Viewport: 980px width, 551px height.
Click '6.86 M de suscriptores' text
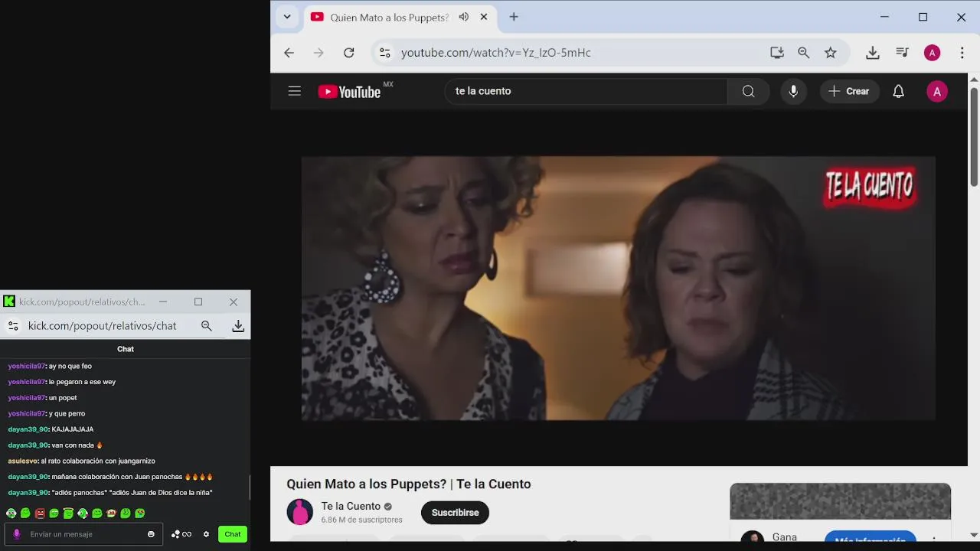coord(361,520)
